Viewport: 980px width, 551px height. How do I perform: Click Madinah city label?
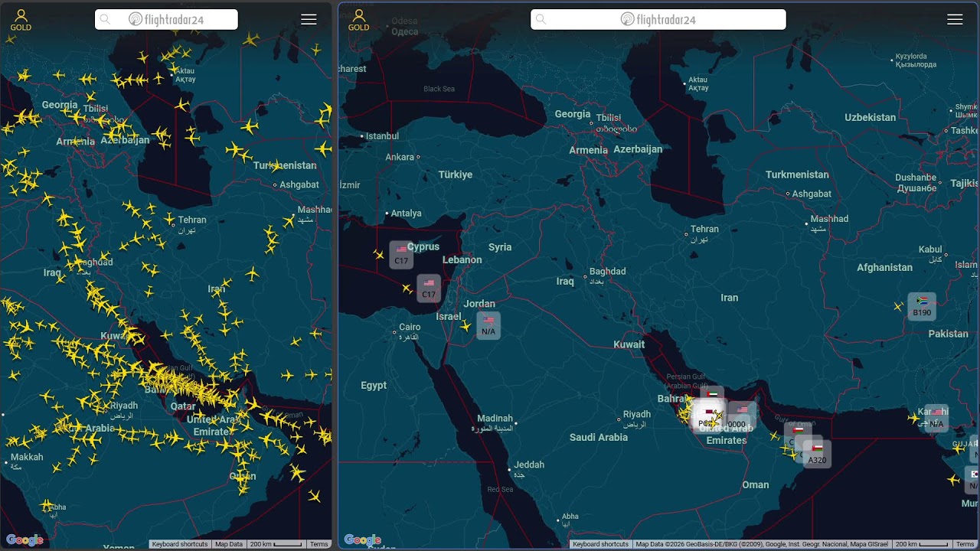pyautogui.click(x=495, y=419)
